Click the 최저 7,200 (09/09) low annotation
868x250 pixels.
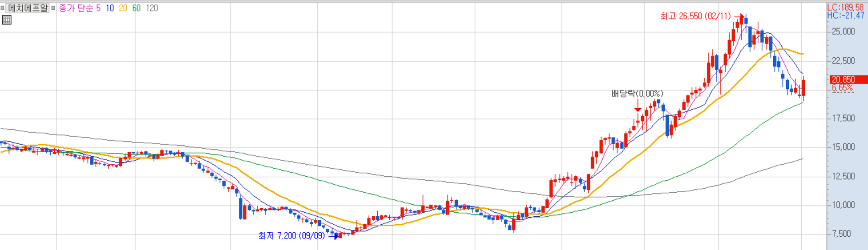click(x=292, y=236)
